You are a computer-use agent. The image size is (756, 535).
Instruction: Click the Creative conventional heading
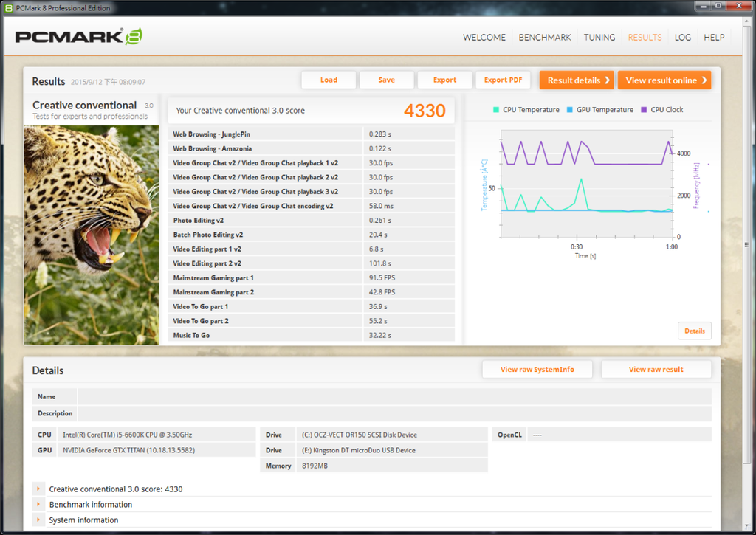click(84, 105)
